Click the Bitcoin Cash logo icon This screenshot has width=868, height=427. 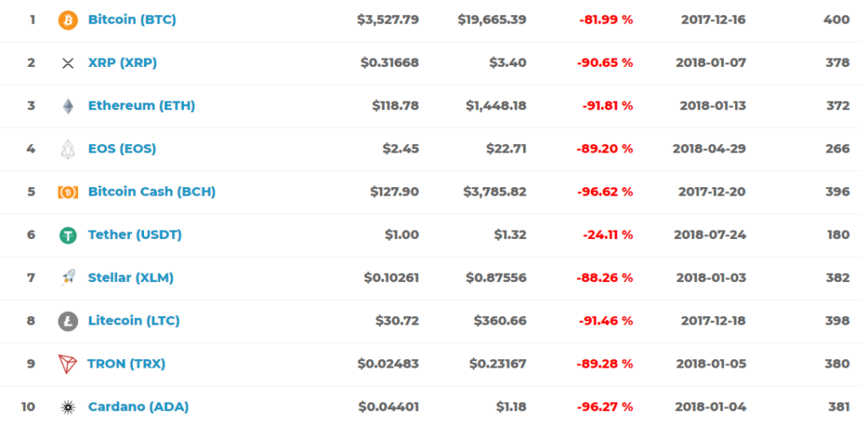tap(68, 191)
